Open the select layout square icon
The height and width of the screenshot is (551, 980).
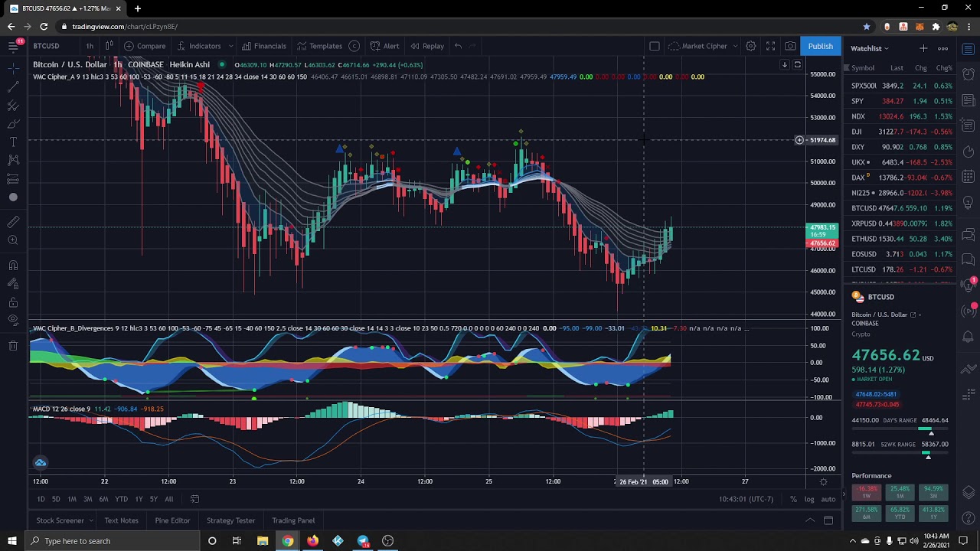click(655, 46)
